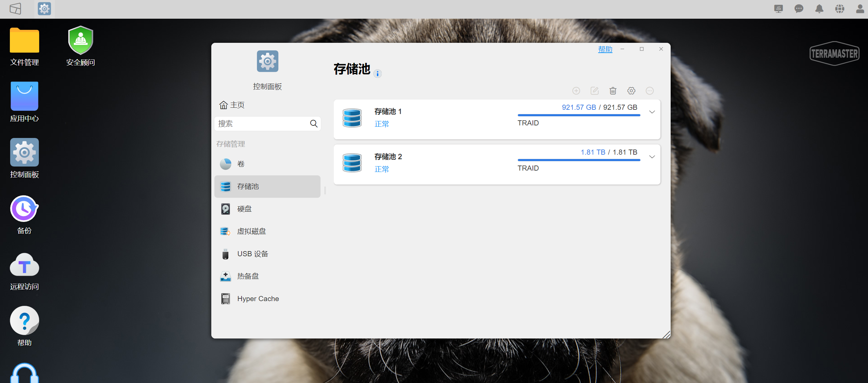Click the 帮助 link in window header
This screenshot has height=383, width=868.
pyautogui.click(x=605, y=49)
